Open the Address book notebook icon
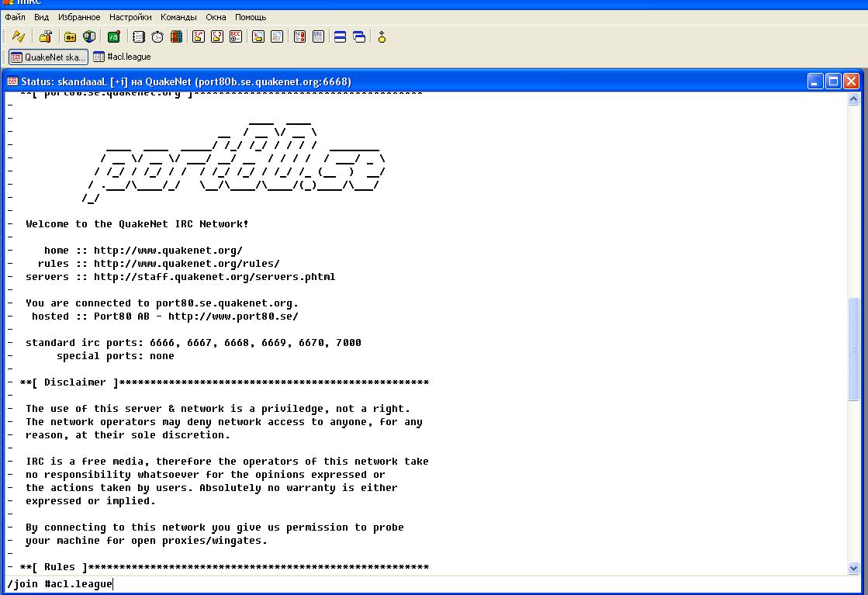The image size is (868, 595). [138, 37]
